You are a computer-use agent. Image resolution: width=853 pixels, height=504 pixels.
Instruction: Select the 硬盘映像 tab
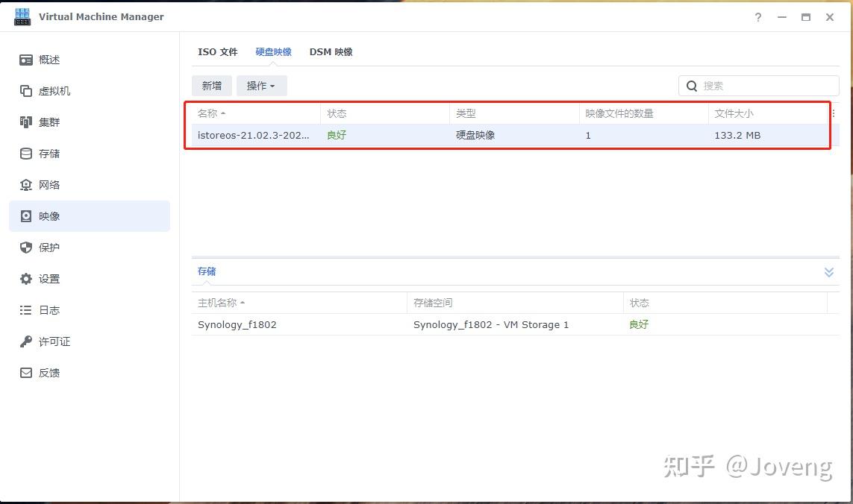click(273, 52)
